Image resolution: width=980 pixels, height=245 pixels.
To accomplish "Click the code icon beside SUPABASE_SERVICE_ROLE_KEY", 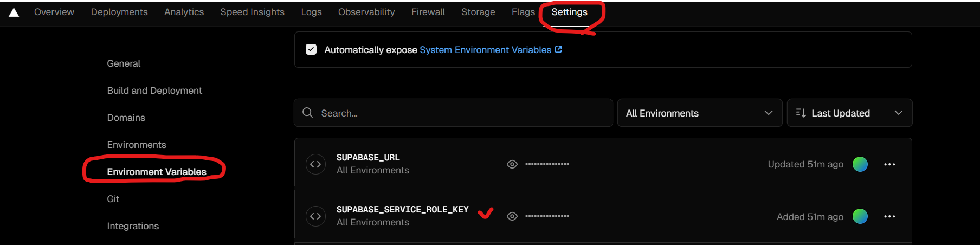I will click(315, 216).
